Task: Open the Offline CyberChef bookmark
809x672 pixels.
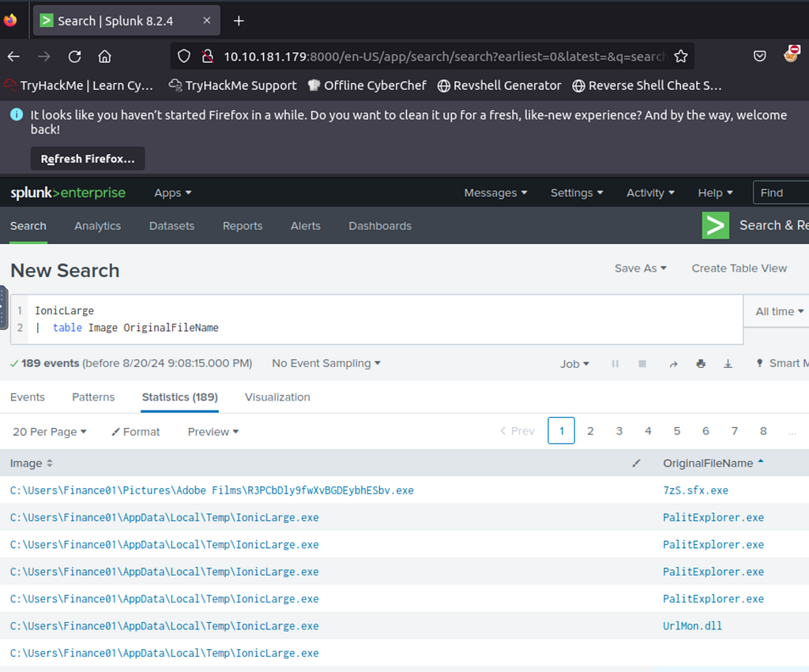Action: [x=367, y=85]
